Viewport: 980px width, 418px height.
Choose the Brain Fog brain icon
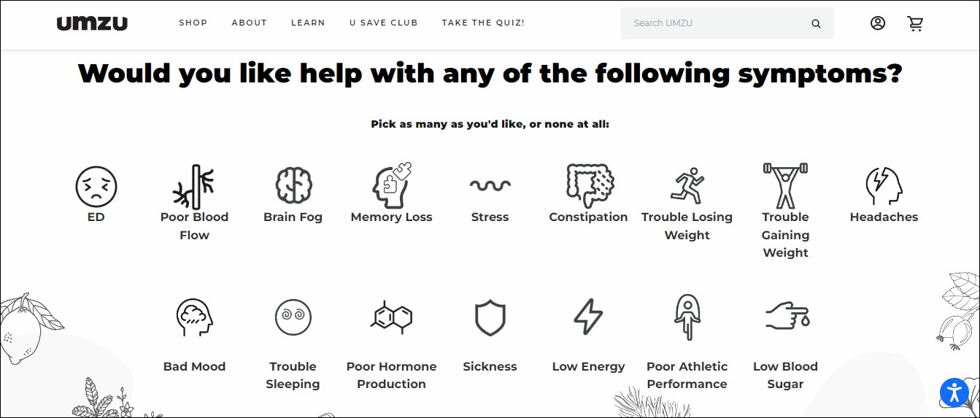293,185
